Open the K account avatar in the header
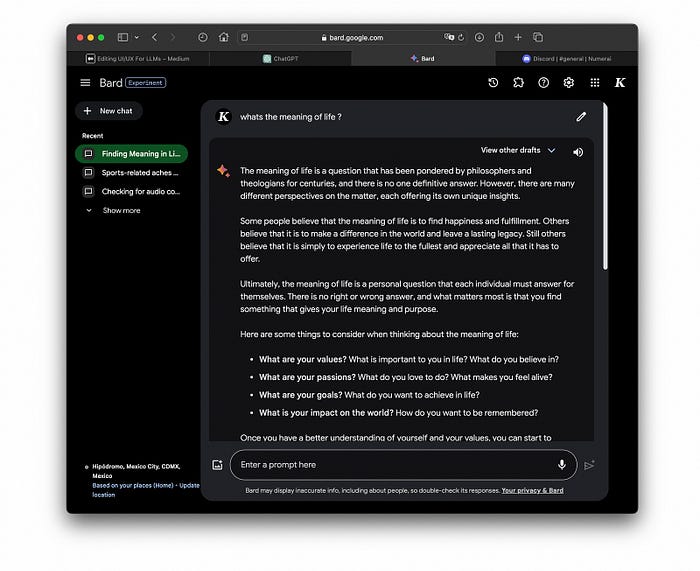Viewport: 700px width, 571px height. coord(620,83)
